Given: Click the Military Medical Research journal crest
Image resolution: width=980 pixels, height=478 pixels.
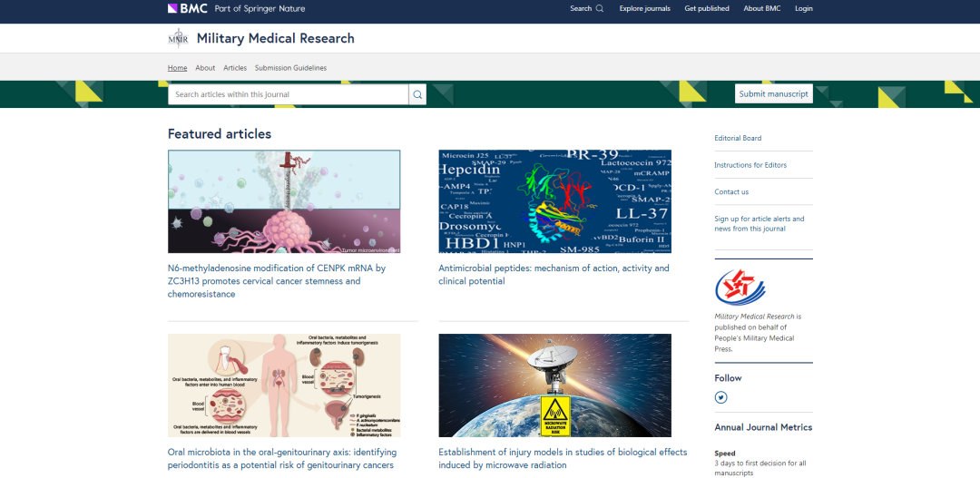Looking at the screenshot, I should (x=178, y=38).
